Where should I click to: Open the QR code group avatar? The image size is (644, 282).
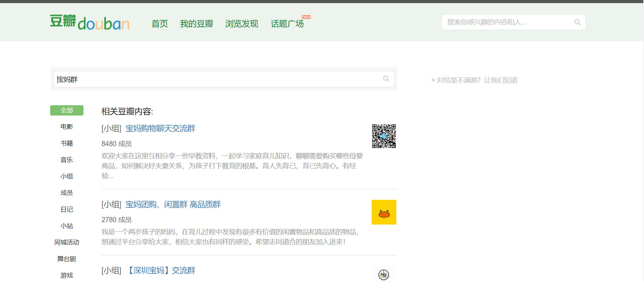click(x=384, y=136)
